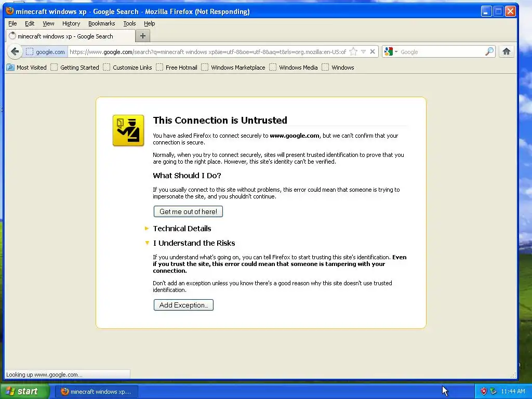532x399 pixels.
Task: Click the 'This Connection is Untrusted' heading
Action: pos(220,120)
